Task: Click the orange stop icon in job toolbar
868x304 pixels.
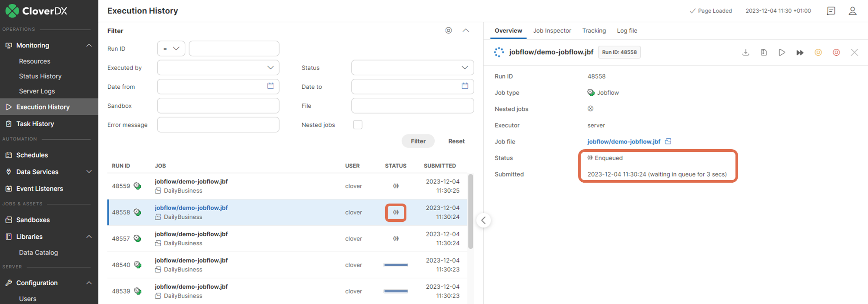Action: pos(818,53)
